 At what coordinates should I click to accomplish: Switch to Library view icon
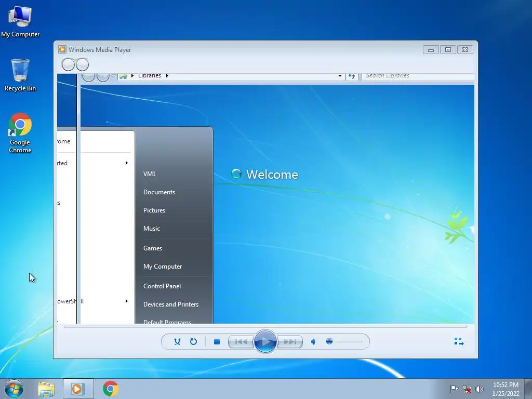pyautogui.click(x=459, y=342)
